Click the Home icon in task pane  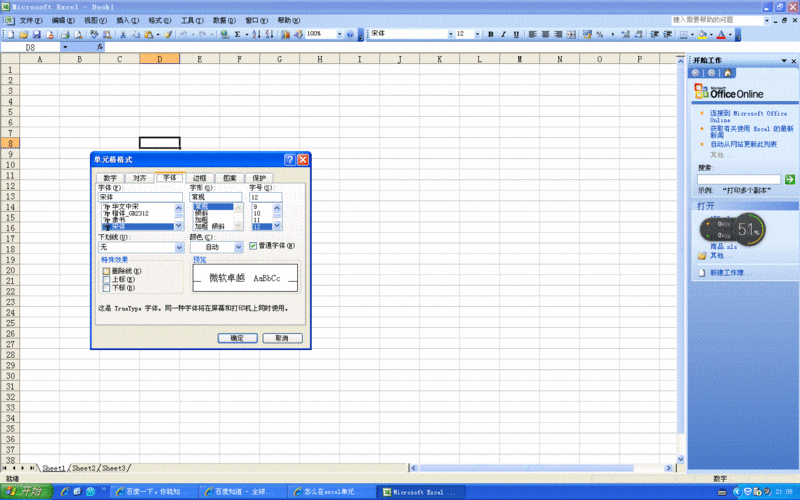(728, 73)
